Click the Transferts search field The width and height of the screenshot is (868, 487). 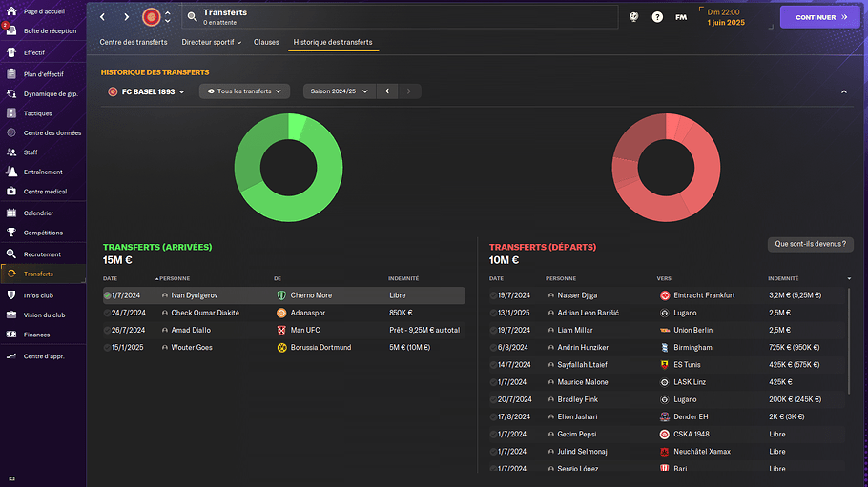coord(400,17)
